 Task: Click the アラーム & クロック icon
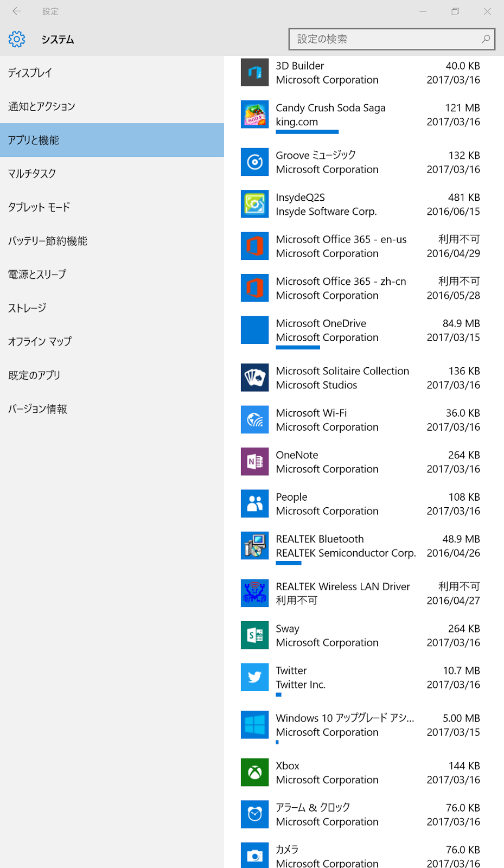pyautogui.click(x=254, y=814)
